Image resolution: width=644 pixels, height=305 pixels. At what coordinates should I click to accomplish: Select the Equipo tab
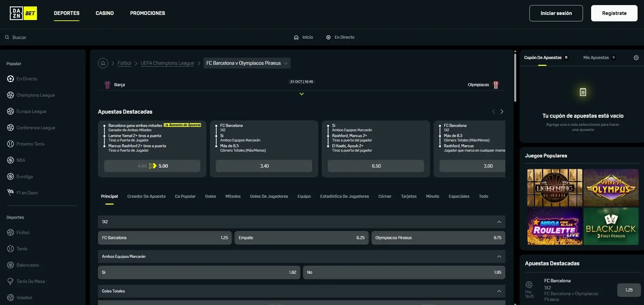click(x=304, y=196)
